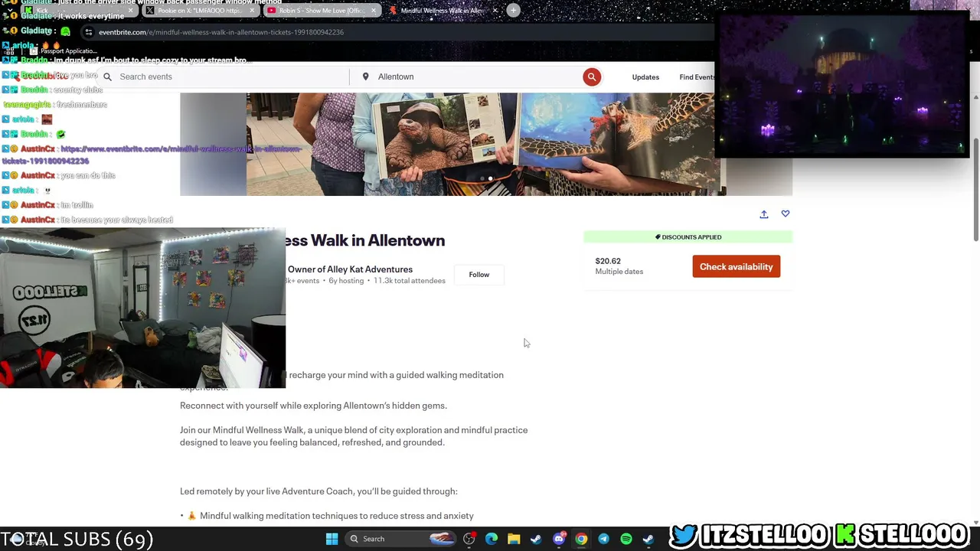
Task: Select the Mindful Wellness Walk tab
Action: (443, 11)
